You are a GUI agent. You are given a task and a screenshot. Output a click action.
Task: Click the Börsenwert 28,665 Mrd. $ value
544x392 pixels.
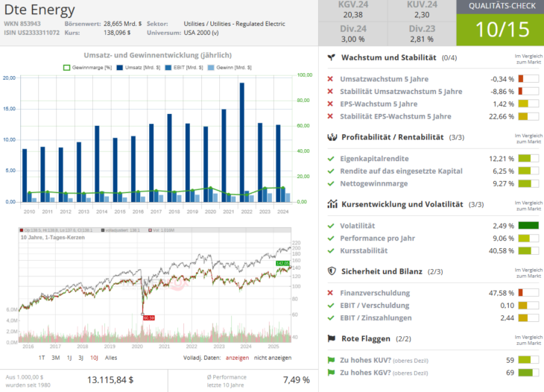click(122, 24)
